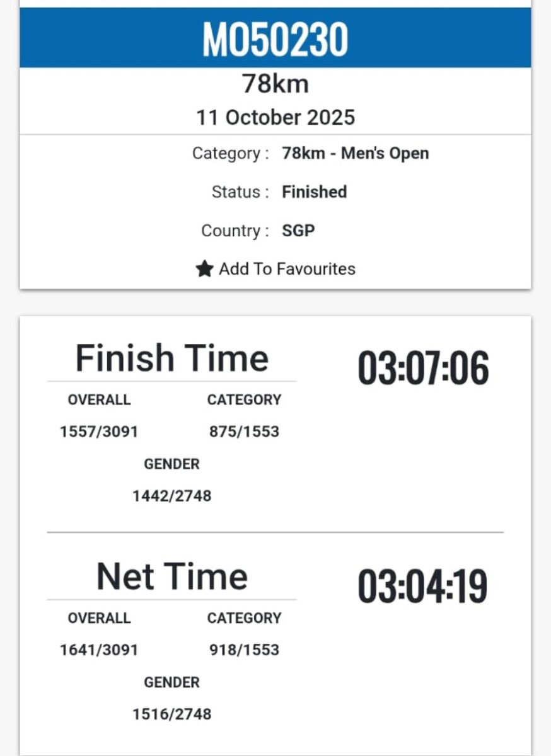Select Net Time category rank 918/1553
This screenshot has width=551, height=756.
244,650
